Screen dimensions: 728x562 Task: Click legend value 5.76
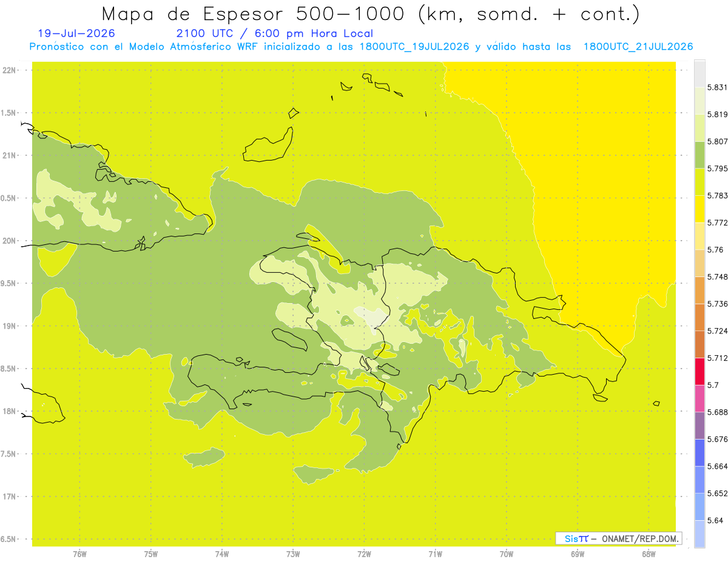715,250
